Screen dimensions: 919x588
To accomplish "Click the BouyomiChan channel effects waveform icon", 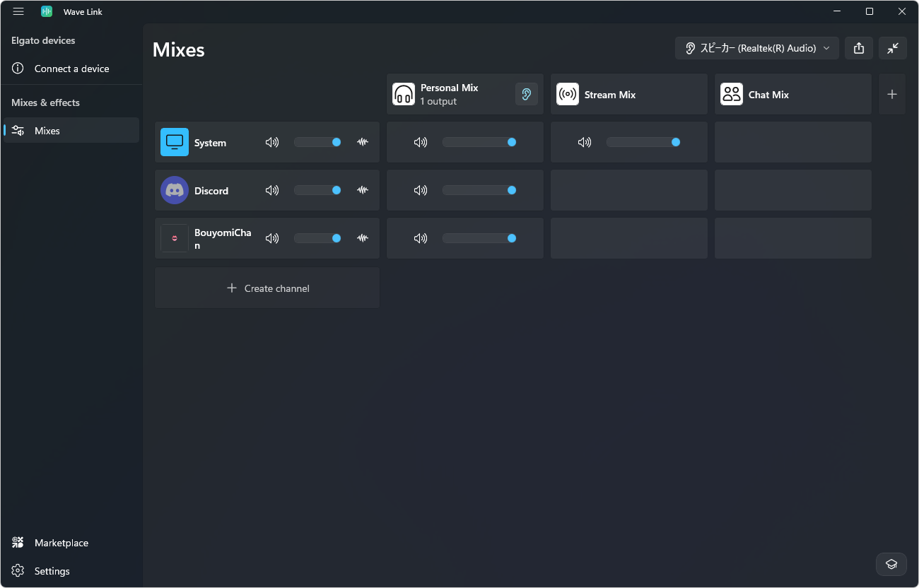I will point(363,238).
